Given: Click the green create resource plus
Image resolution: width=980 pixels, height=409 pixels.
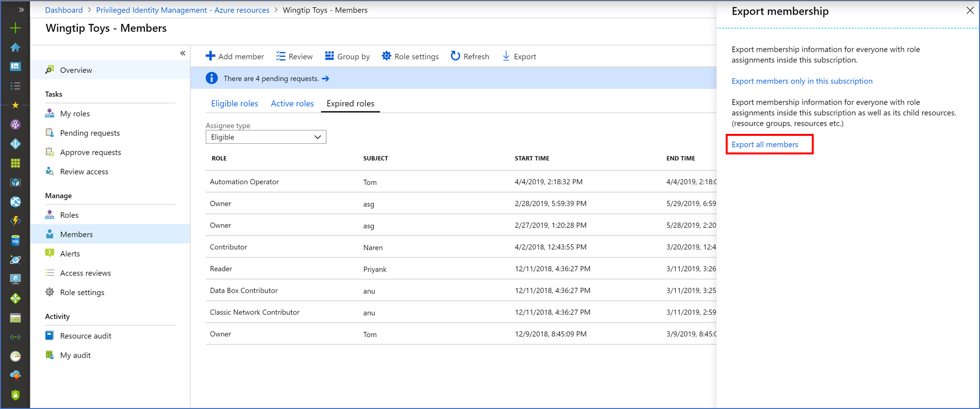Looking at the screenshot, I should click(15, 28).
